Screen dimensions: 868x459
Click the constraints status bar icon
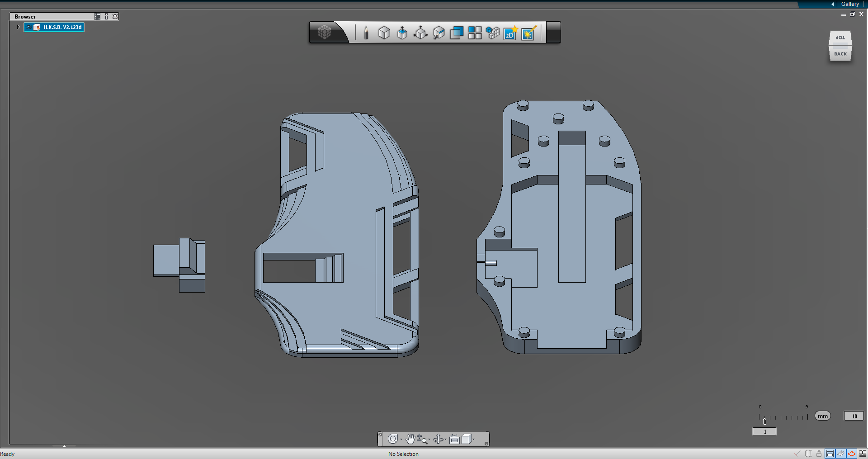(808, 454)
